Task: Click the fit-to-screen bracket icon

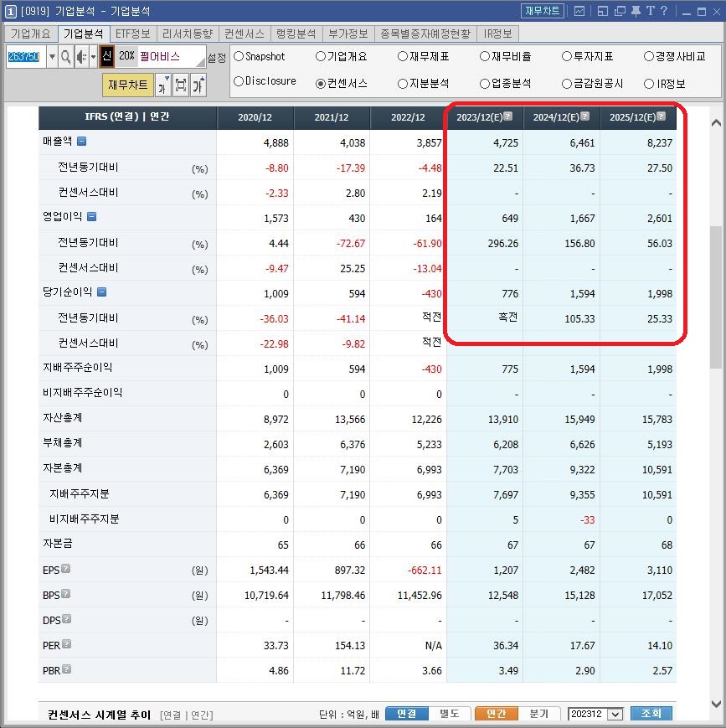Action: point(181,85)
